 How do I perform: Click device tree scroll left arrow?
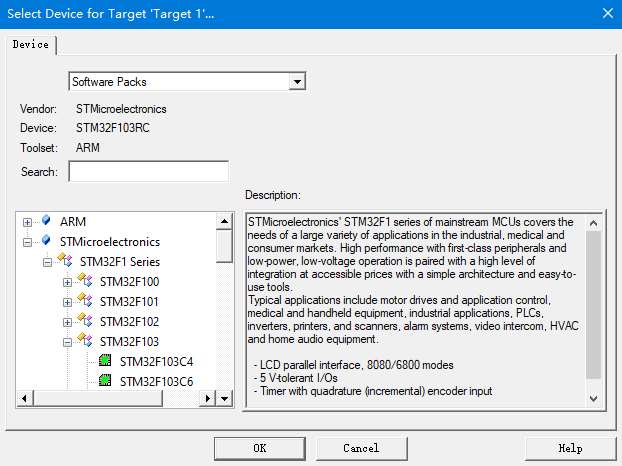(25, 399)
